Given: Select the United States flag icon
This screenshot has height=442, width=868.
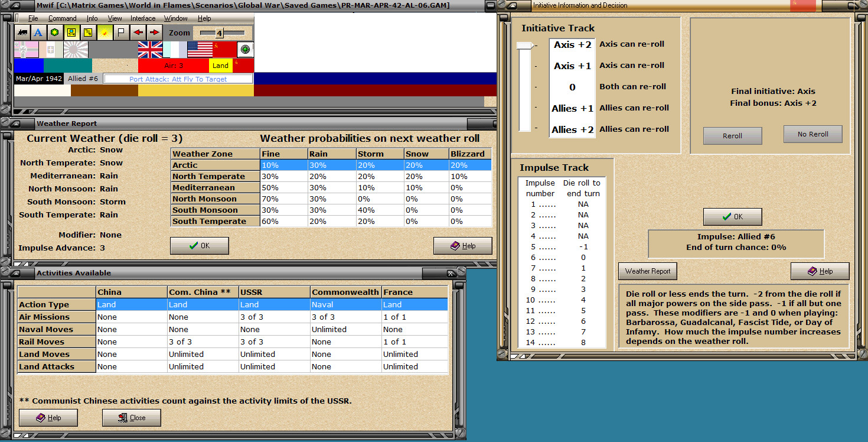Looking at the screenshot, I should coord(200,50).
